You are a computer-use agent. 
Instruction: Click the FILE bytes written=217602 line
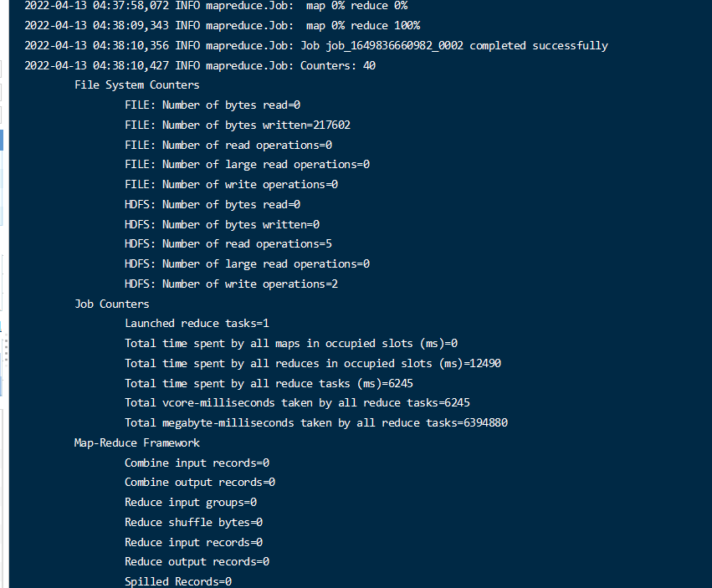tap(237, 125)
